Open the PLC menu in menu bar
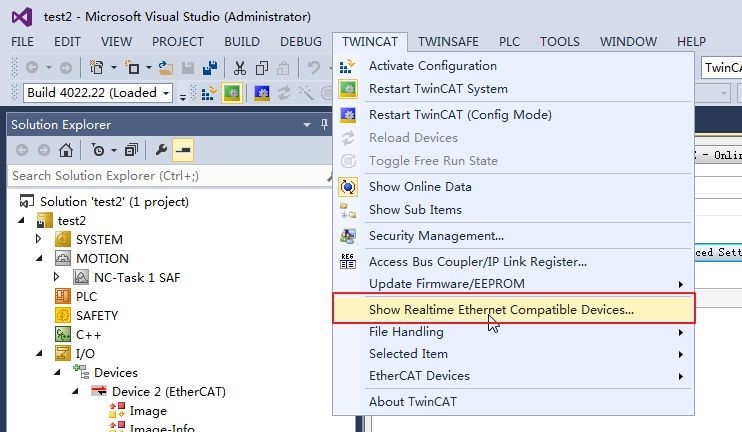Viewport: 742px width, 432px height. (509, 42)
